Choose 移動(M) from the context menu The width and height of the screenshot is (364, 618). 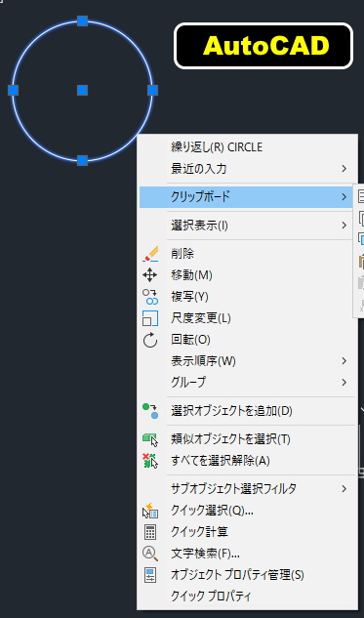248,275
